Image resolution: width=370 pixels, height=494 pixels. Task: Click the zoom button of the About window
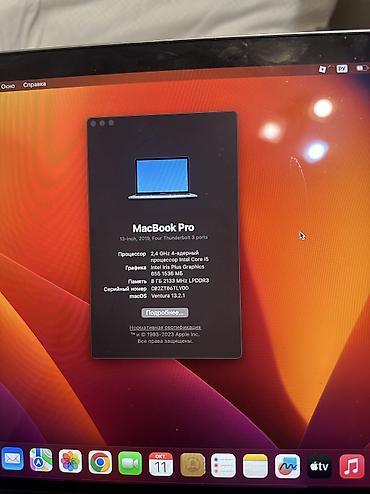coord(111,123)
